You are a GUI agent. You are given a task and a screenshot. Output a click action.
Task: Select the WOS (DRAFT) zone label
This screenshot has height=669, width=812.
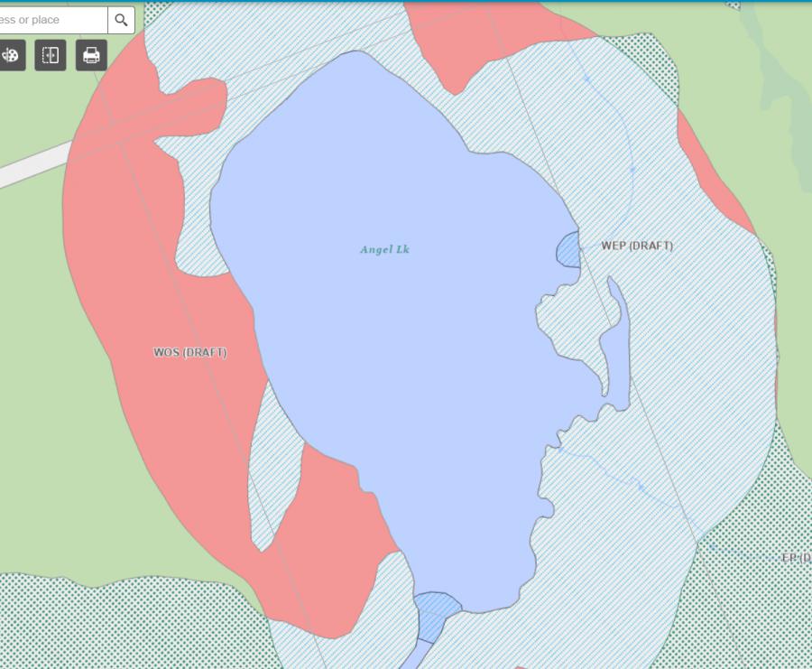point(189,352)
